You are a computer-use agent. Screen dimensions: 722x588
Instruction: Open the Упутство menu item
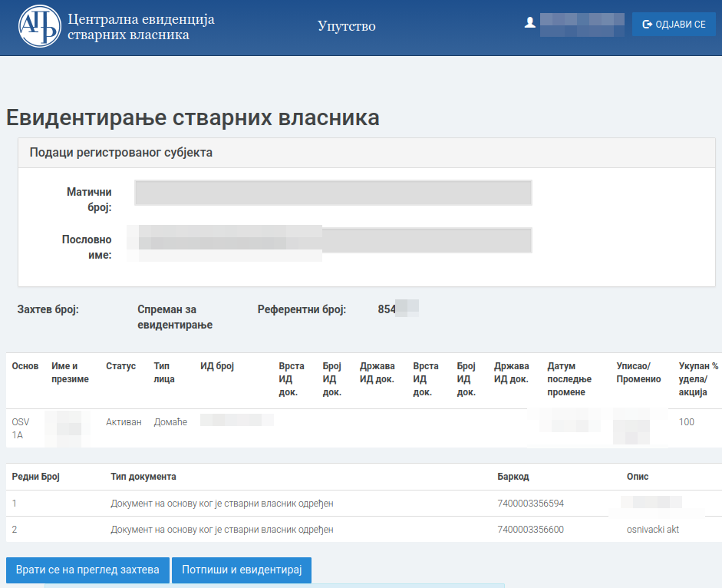click(346, 26)
